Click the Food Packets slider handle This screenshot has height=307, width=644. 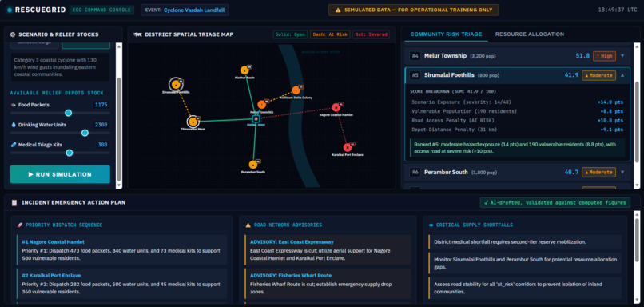[68, 113]
